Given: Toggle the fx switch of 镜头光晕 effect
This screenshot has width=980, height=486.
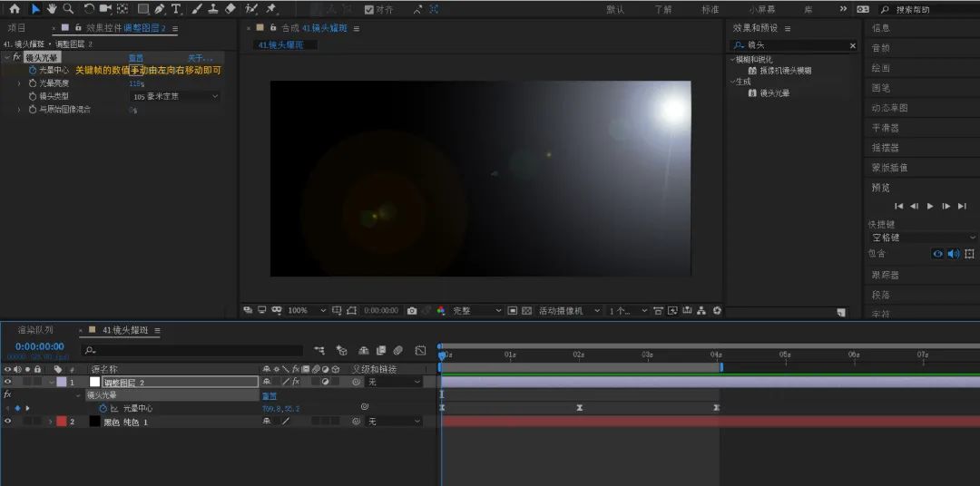Looking at the screenshot, I should [x=17, y=57].
